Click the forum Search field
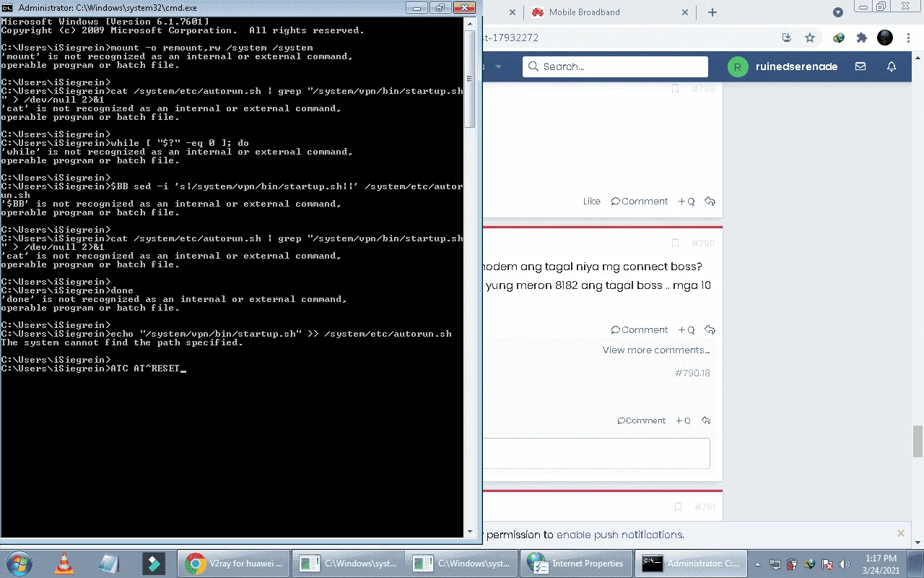The height and width of the screenshot is (578, 924). 615,66
